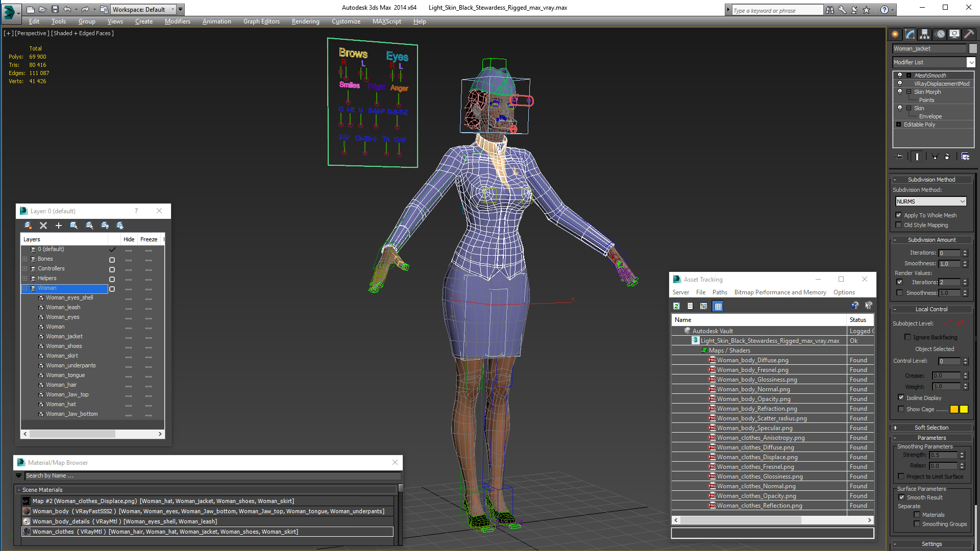
Task: Toggle MeshSmooth modifier lightbulb
Action: point(900,76)
